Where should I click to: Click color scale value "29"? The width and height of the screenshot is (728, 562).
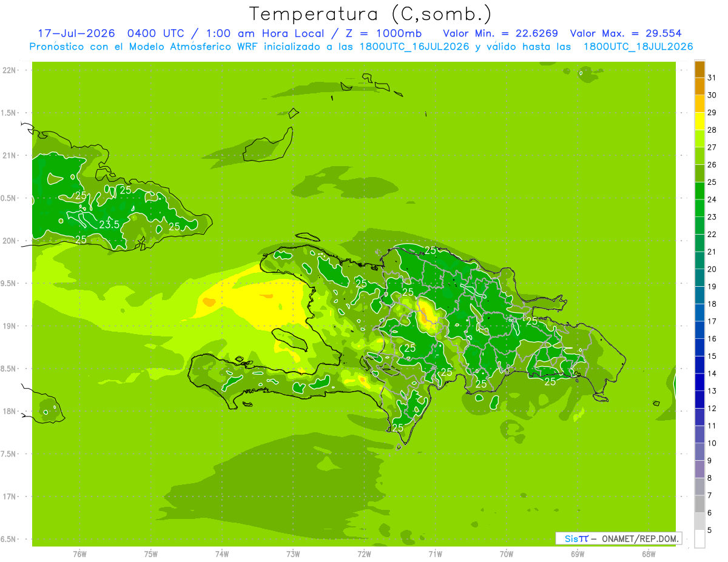pyautogui.click(x=712, y=112)
